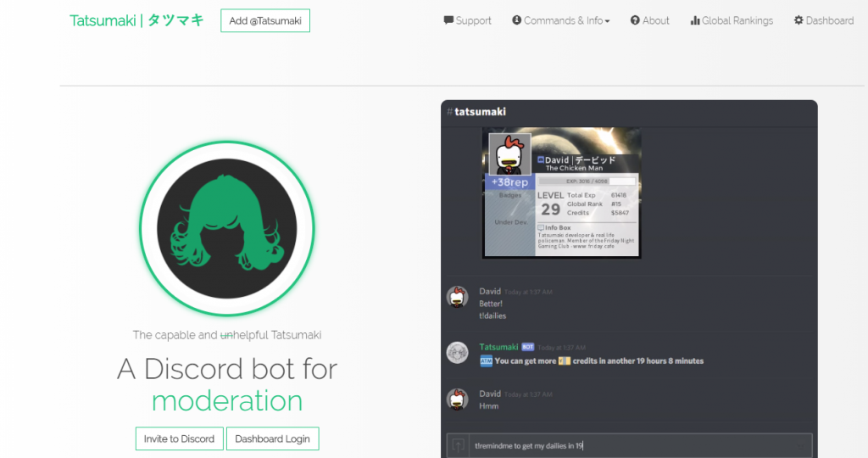Click the chicken avatar on the profile card
Viewport: 868px width, 458px height.
click(x=509, y=154)
